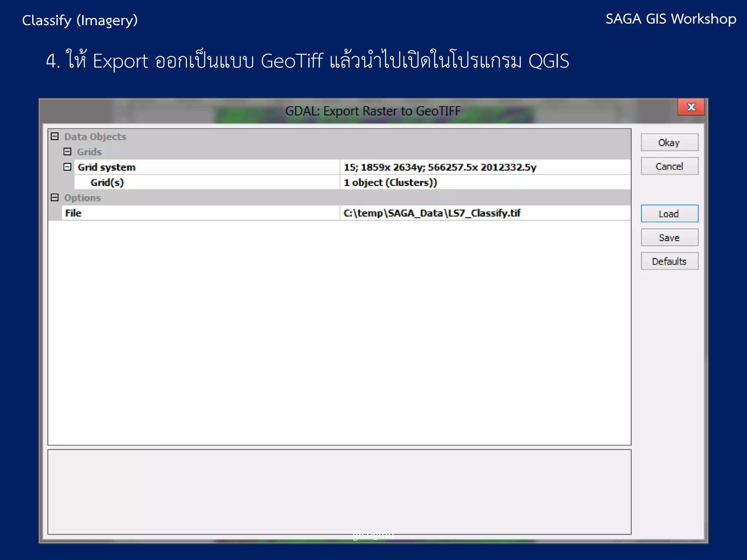Cancel the GeoTIFF export dialog

pos(669,166)
